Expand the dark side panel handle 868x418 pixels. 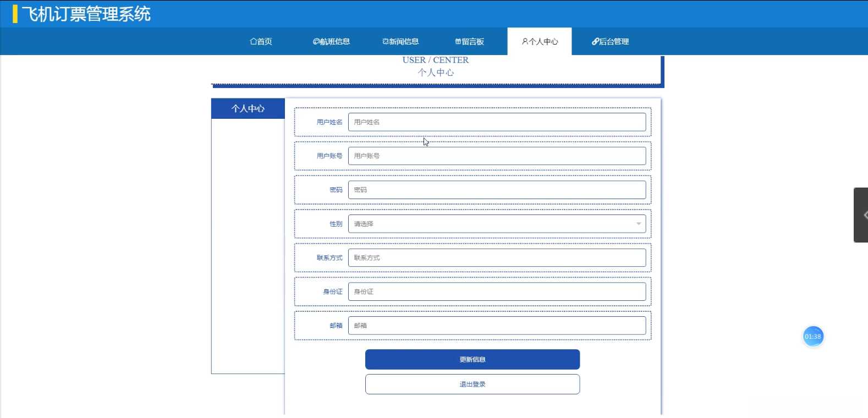861,215
